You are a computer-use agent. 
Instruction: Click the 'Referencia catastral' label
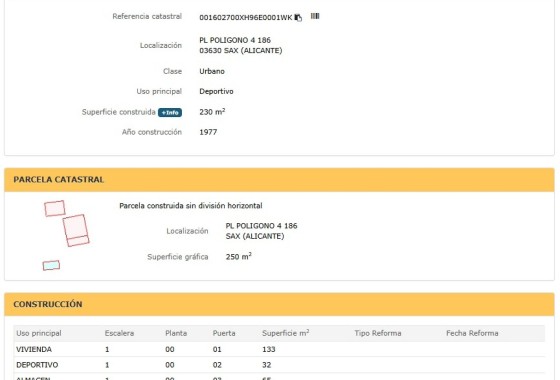click(147, 16)
